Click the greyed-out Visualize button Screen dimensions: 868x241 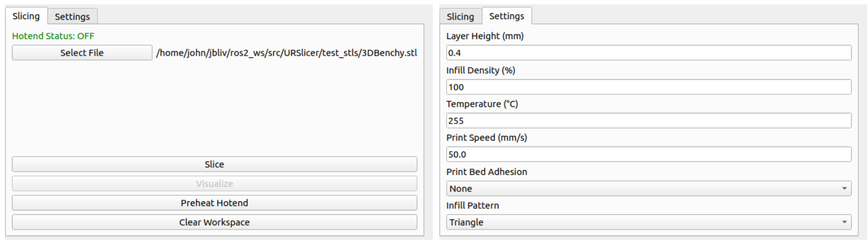pos(214,184)
